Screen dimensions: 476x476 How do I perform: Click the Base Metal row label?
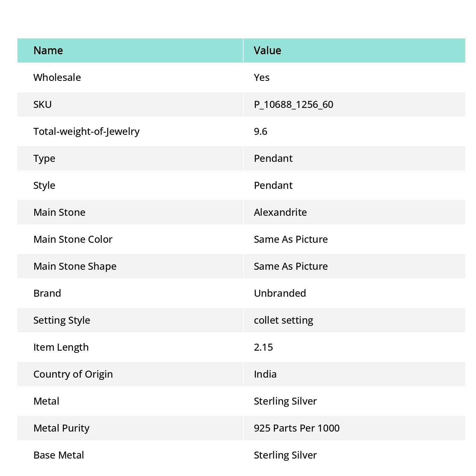[x=59, y=455]
